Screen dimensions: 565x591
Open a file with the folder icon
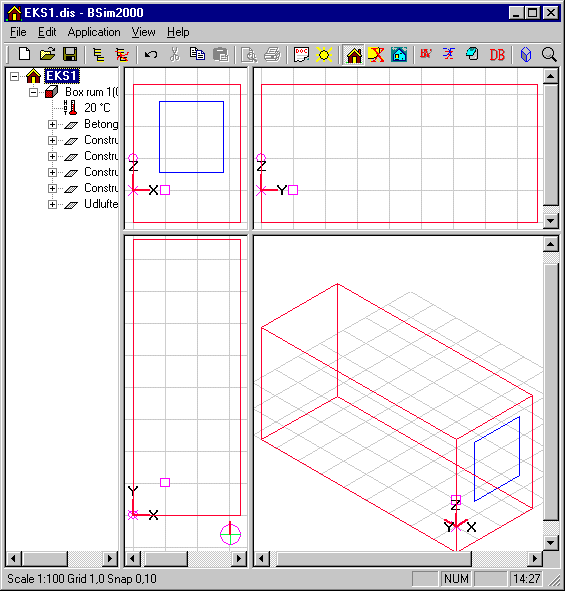[47, 54]
